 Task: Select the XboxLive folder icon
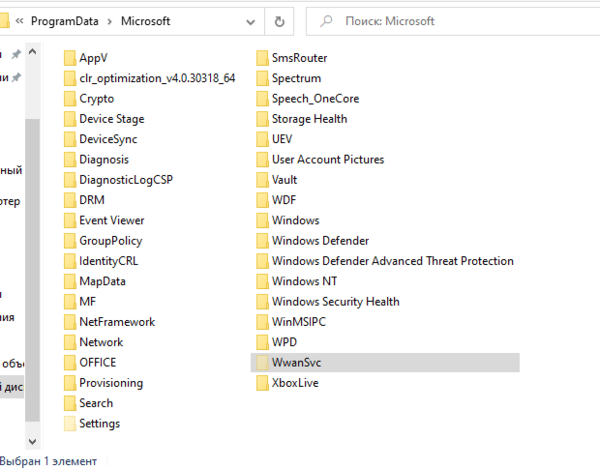point(262,383)
